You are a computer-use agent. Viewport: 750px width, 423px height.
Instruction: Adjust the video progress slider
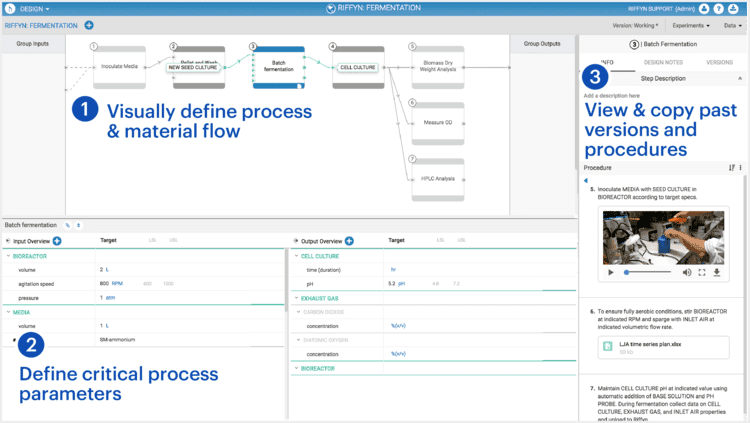[648, 272]
